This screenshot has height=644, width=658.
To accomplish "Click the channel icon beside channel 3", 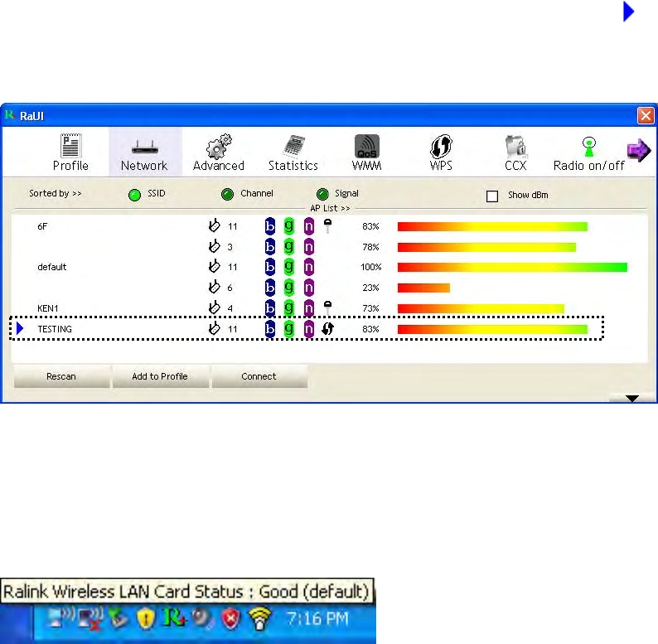I will coord(214,246).
